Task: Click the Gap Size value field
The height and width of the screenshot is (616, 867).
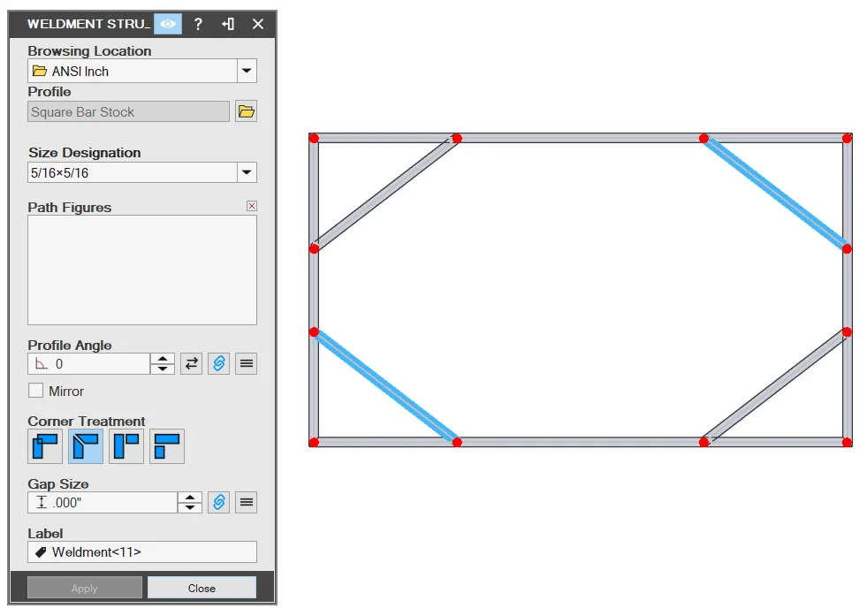Action: tap(103, 503)
